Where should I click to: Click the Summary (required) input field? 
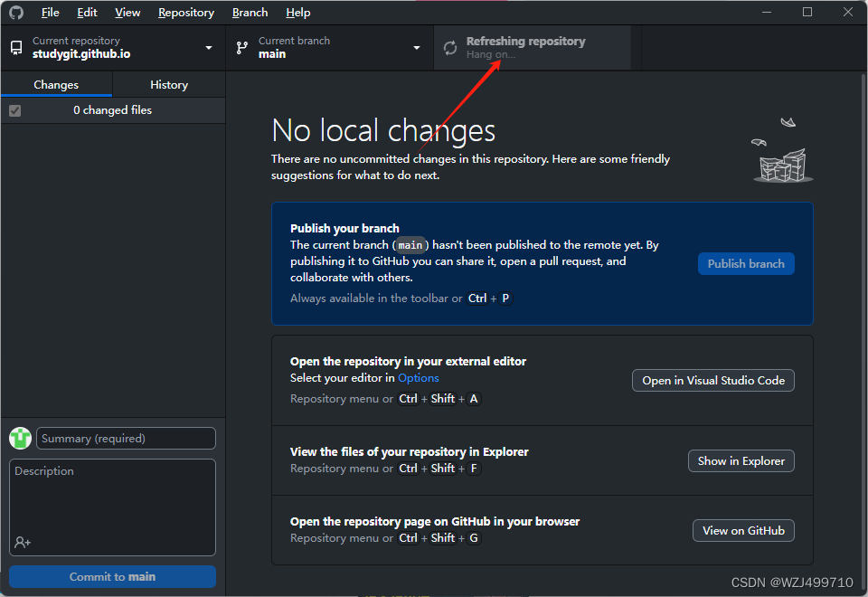[126, 438]
